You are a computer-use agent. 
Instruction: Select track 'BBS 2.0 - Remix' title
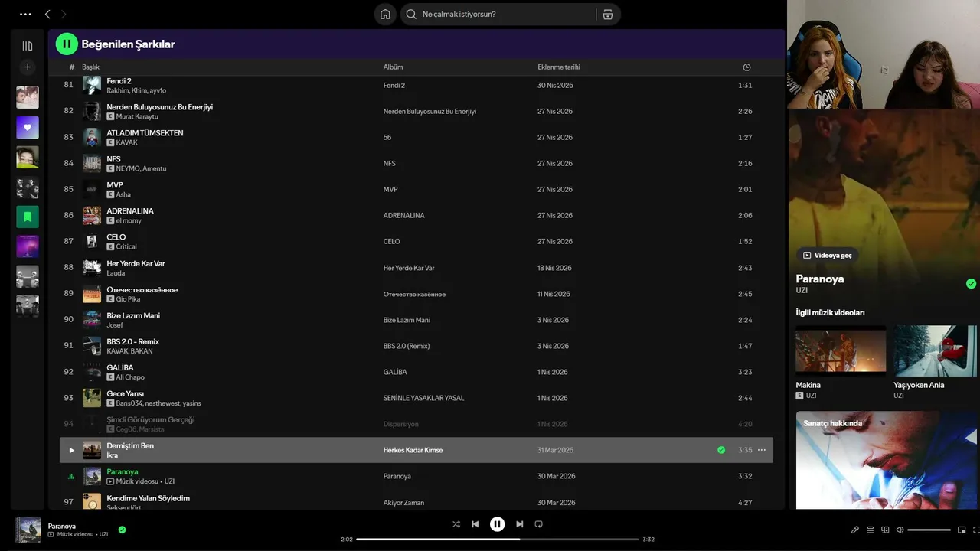pos(133,342)
